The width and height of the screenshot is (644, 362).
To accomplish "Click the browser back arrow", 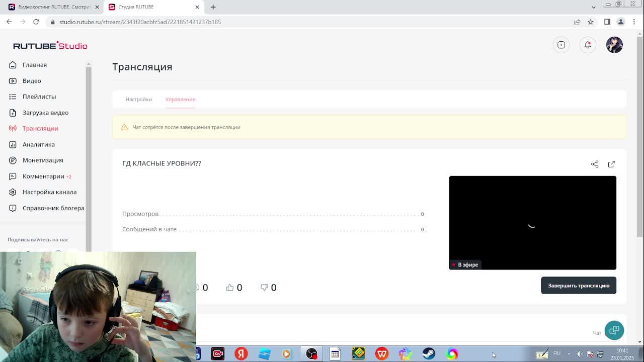I will (x=9, y=22).
